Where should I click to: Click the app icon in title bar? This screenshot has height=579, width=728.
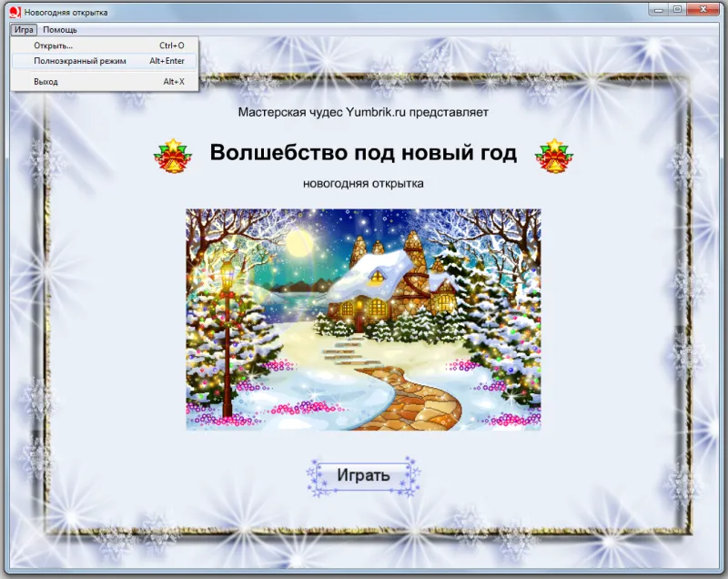(x=15, y=12)
